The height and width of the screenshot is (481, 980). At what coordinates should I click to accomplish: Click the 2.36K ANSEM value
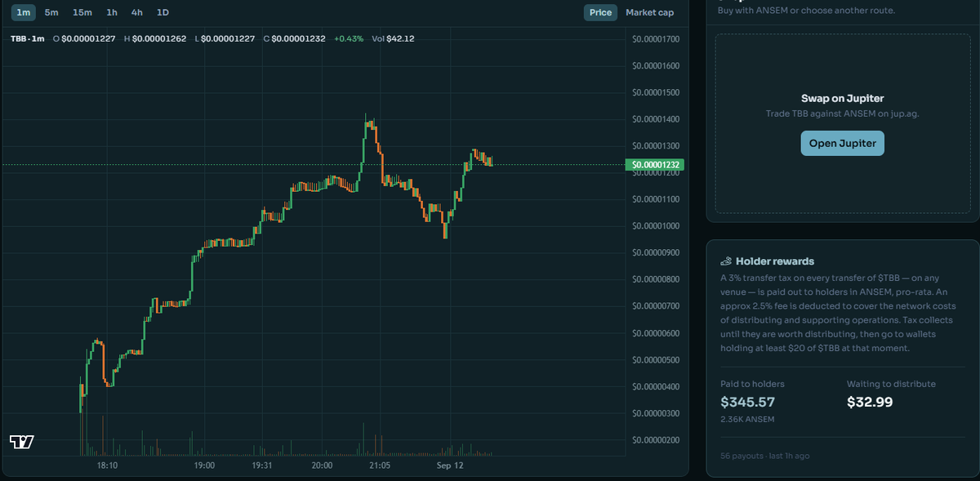(x=747, y=419)
